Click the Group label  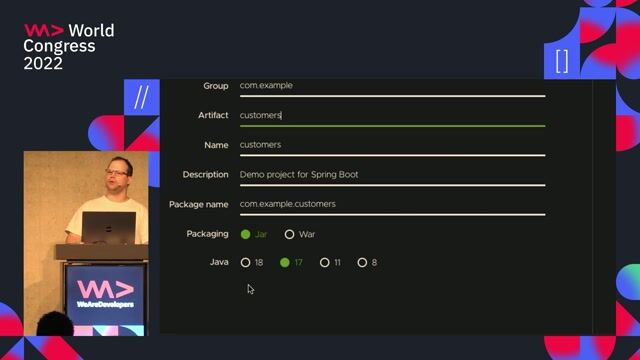[x=216, y=86]
